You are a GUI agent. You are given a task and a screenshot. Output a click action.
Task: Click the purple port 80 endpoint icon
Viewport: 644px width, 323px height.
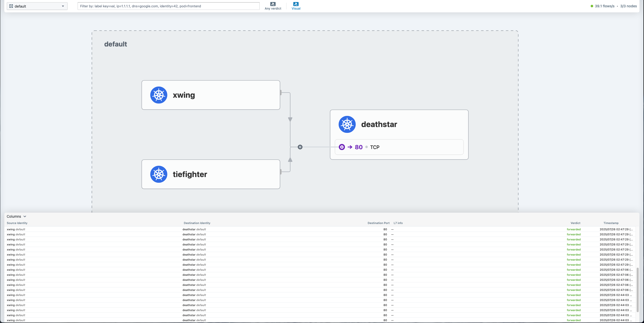tap(342, 147)
